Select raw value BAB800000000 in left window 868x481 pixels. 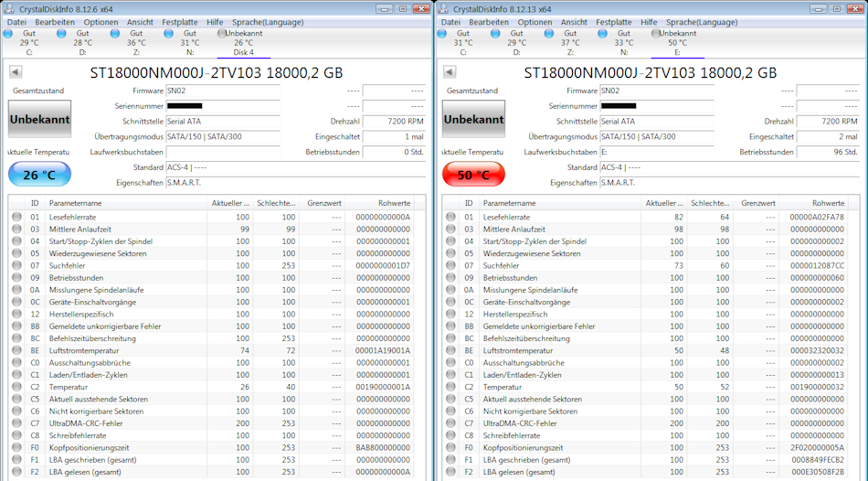pos(383,448)
